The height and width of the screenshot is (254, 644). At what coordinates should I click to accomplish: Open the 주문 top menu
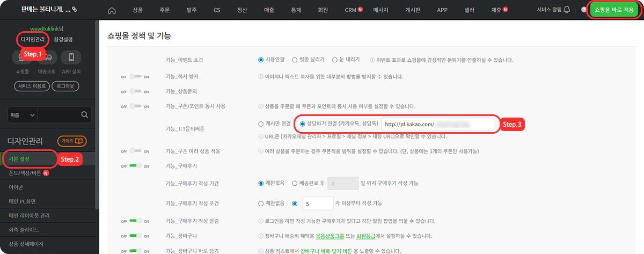pyautogui.click(x=165, y=10)
